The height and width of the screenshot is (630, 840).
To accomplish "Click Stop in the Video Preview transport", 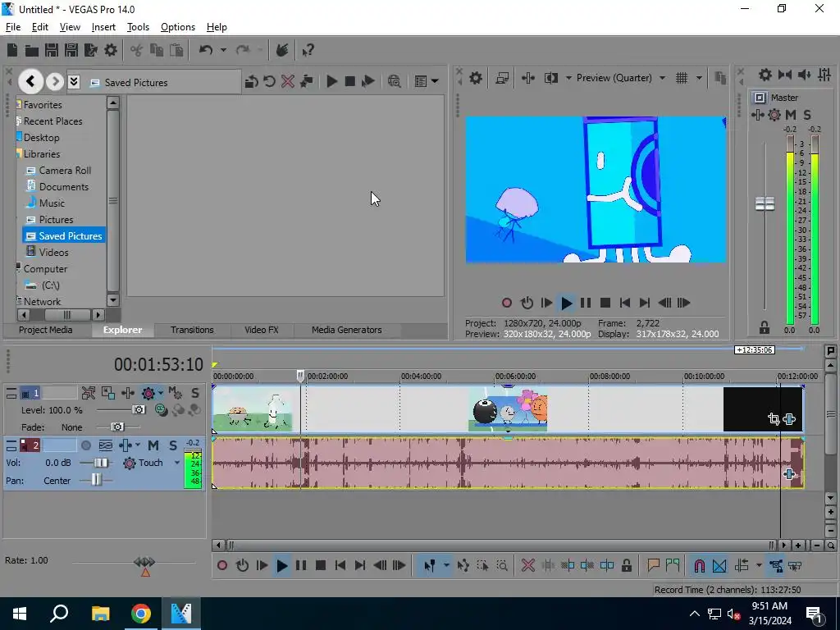I will coord(605,304).
